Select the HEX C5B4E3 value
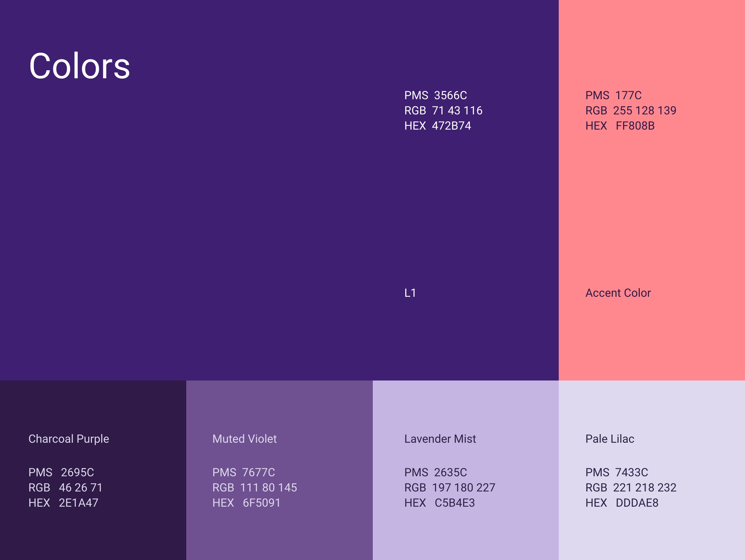This screenshot has height=560, width=745. click(x=439, y=503)
